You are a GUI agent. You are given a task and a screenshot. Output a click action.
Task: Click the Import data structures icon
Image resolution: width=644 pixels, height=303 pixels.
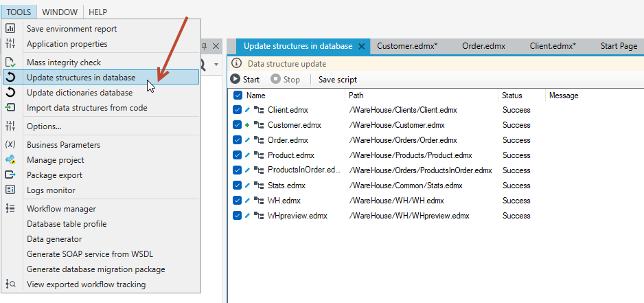(x=10, y=108)
